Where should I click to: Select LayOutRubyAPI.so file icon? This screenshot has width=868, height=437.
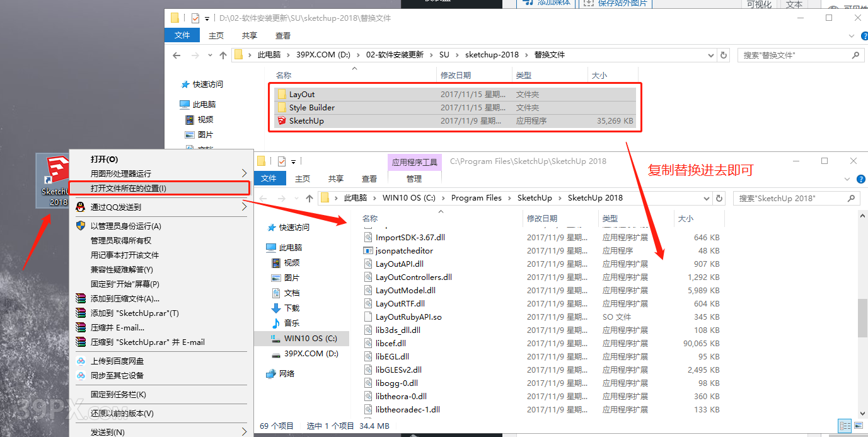(369, 317)
